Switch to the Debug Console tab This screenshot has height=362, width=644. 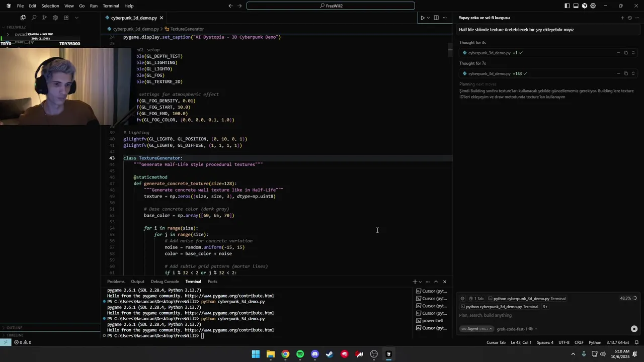(x=165, y=282)
